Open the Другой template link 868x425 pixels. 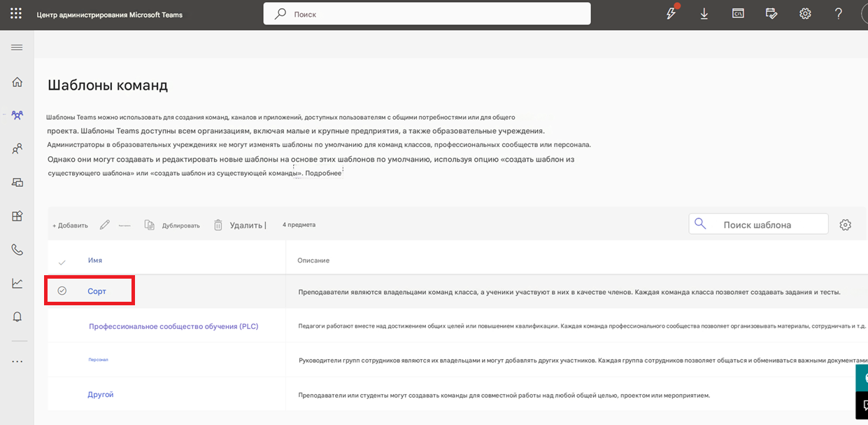(101, 395)
